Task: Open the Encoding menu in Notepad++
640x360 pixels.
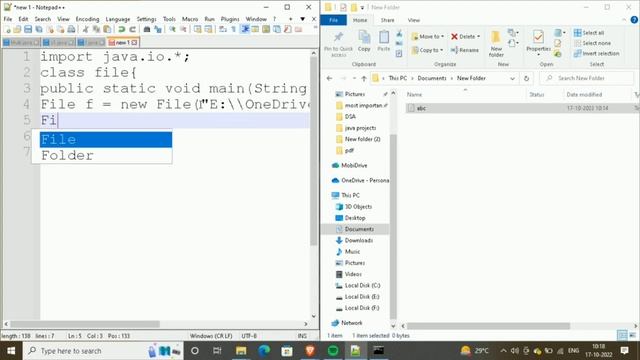Action: [x=87, y=19]
